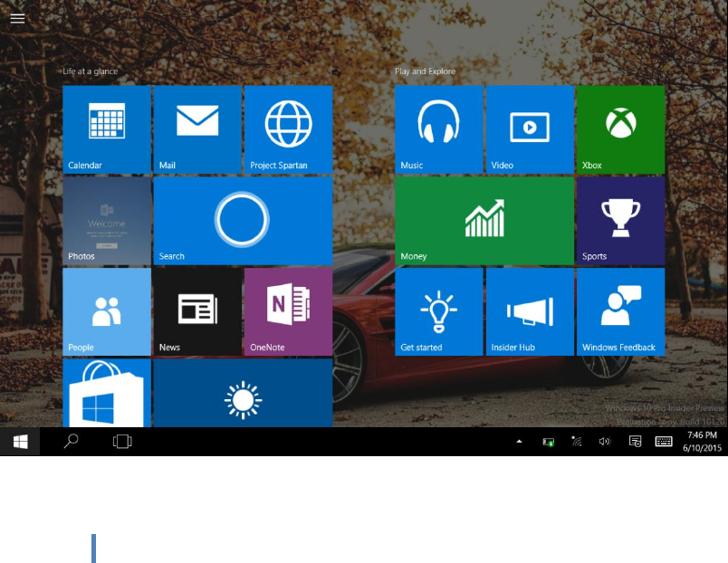This screenshot has width=728, height=563.
Task: Click the 'Play and Explore' group header
Action: [x=425, y=71]
